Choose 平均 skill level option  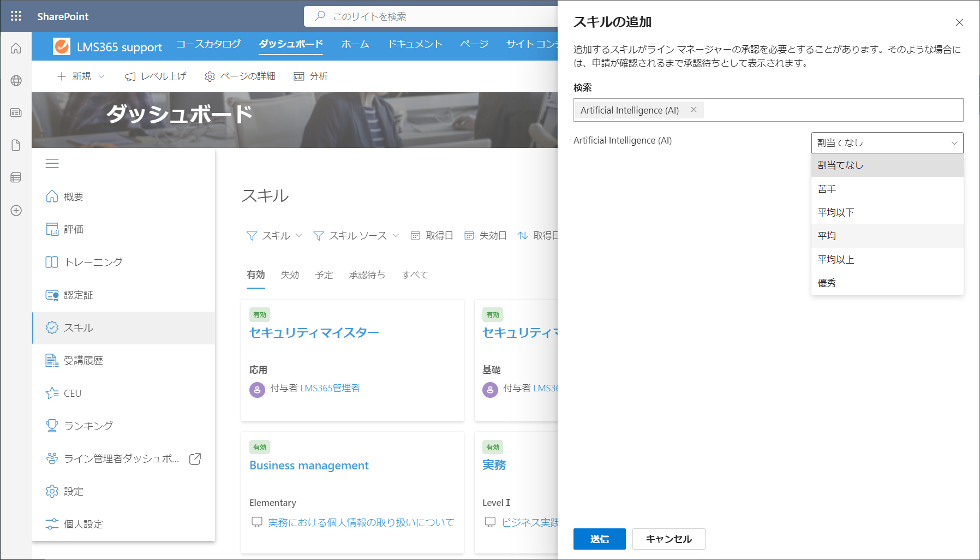pyautogui.click(x=887, y=236)
